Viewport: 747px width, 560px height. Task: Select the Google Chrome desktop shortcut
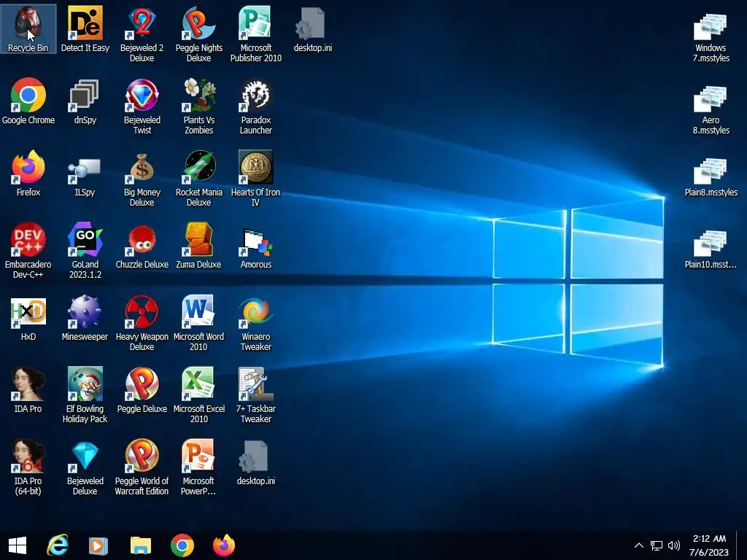28,101
